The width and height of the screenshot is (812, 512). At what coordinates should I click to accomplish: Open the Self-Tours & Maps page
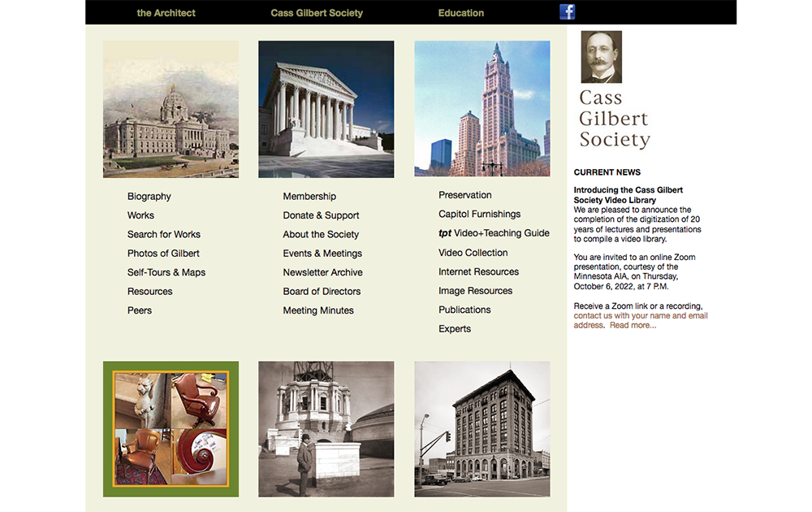166,272
